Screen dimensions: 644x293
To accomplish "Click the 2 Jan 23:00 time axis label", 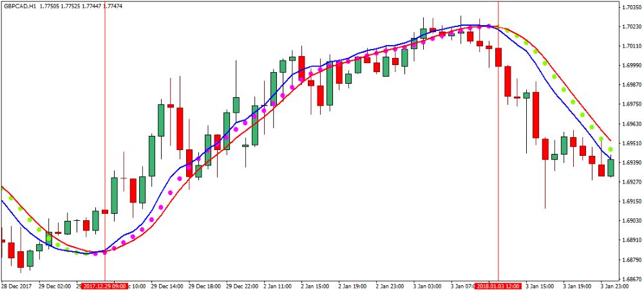I will coord(390,285).
